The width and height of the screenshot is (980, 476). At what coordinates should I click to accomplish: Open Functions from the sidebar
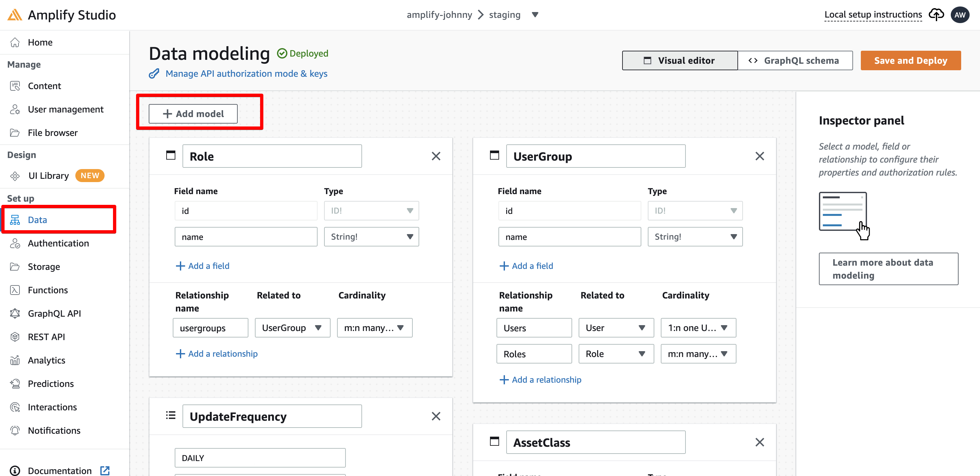pos(48,290)
